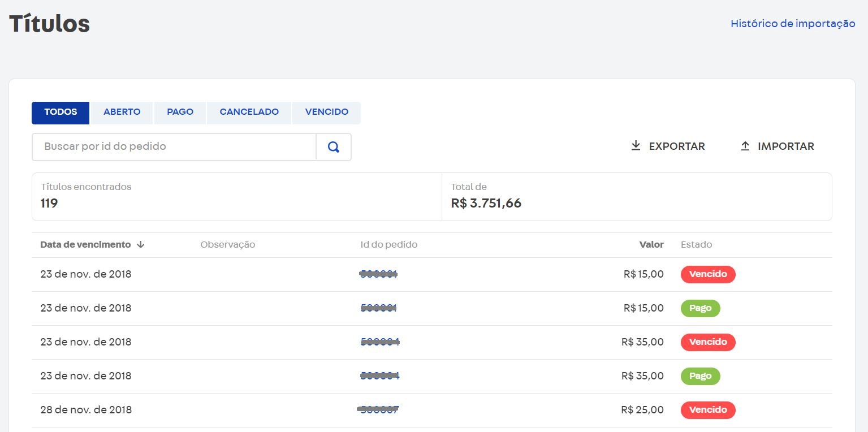This screenshot has height=432, width=868.
Task: Switch to the PAGO tab
Action: [x=180, y=112]
